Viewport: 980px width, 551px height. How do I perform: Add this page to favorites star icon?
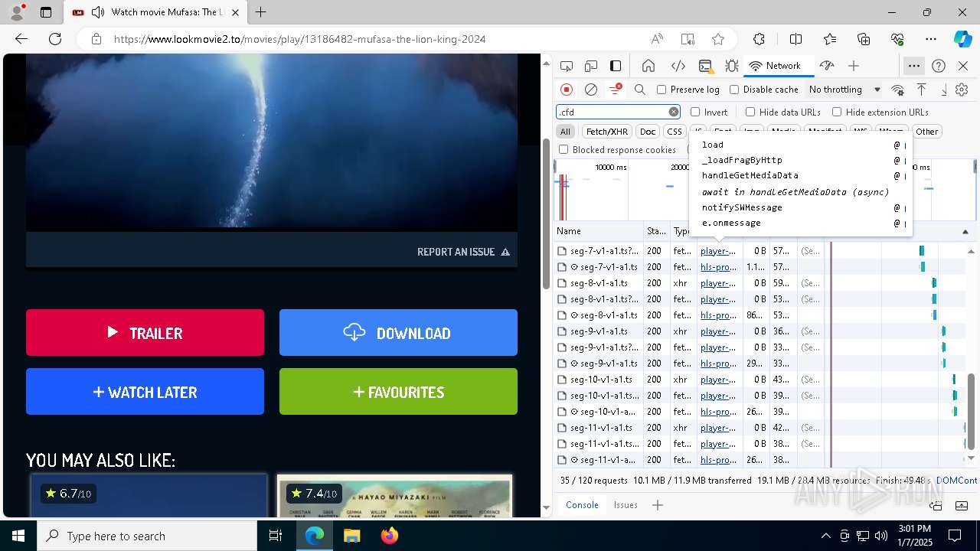coord(718,39)
